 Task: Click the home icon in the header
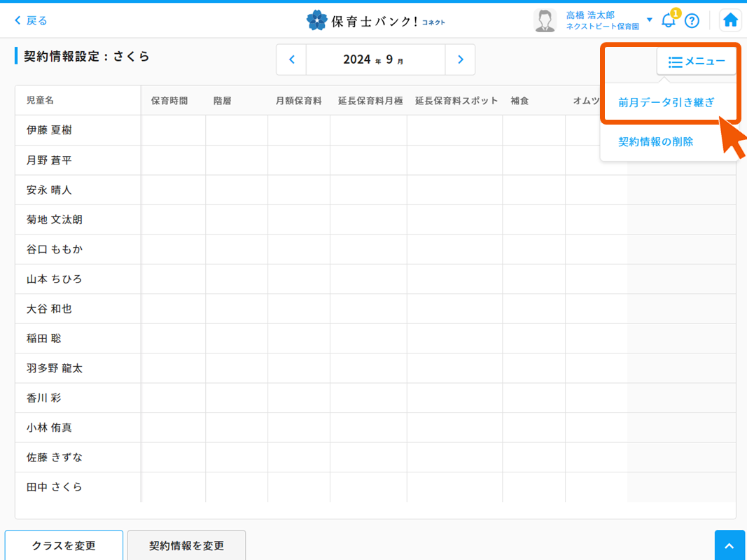tap(729, 20)
